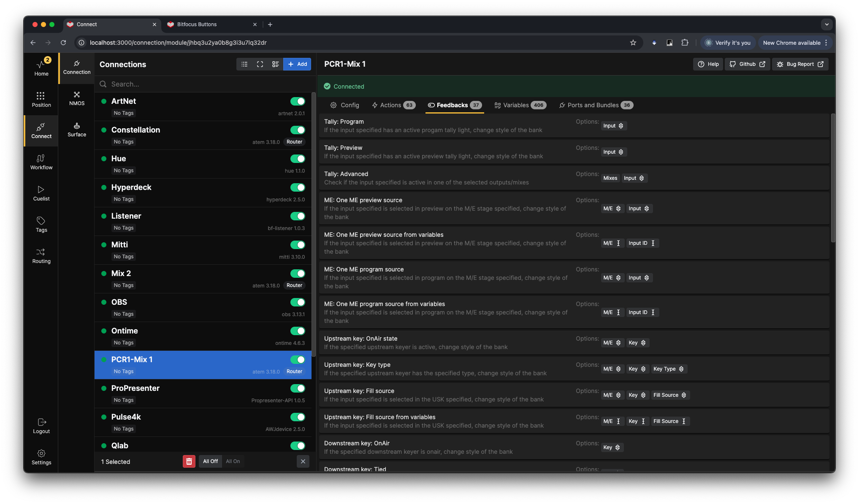859x504 pixels.
Task: Open Input dropdown for Tally: Preview
Action: click(613, 152)
